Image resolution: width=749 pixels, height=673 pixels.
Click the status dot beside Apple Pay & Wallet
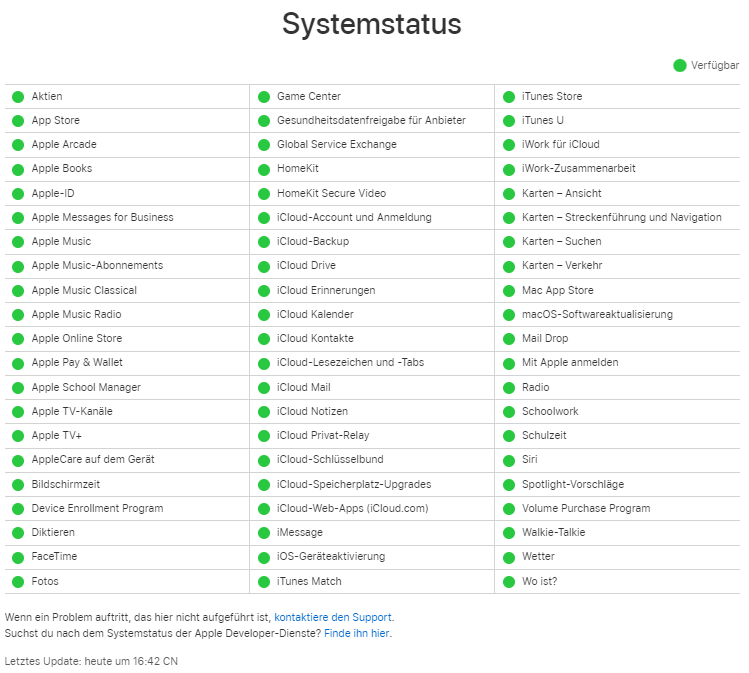[x=18, y=363]
